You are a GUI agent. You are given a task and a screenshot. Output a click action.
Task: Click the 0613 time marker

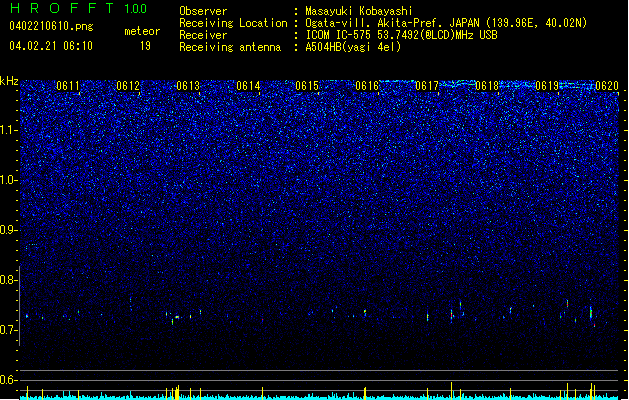tap(188, 86)
